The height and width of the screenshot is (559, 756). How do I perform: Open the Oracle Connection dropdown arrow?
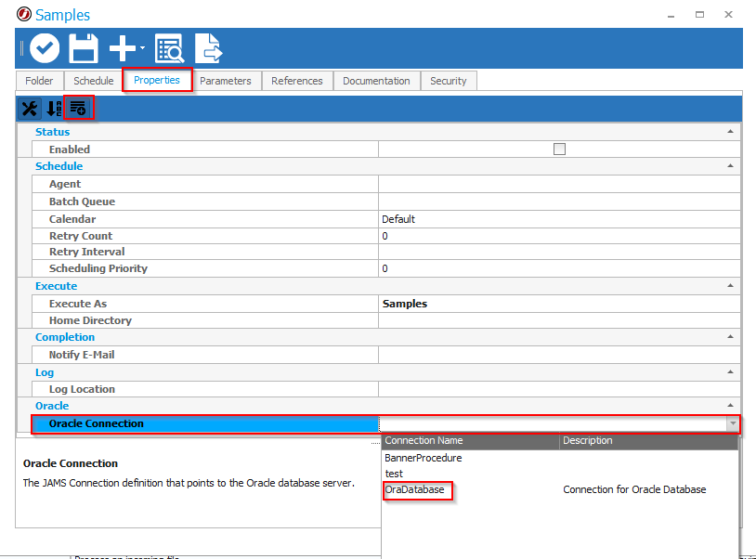point(733,423)
